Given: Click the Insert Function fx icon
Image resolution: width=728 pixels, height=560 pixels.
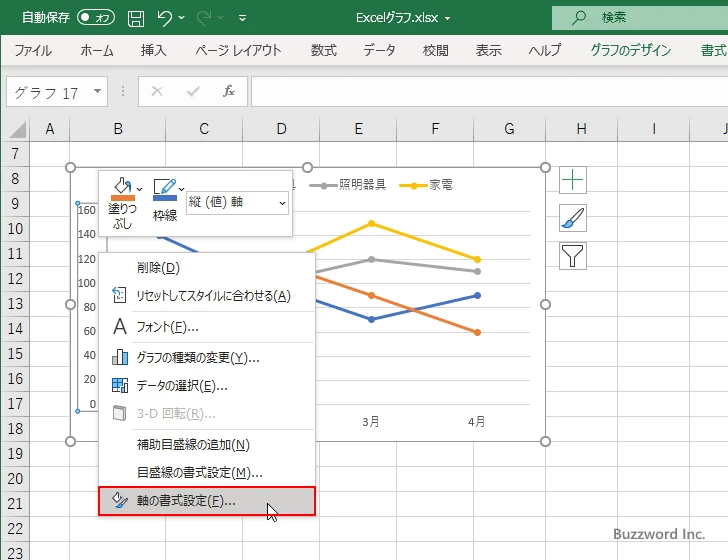Looking at the screenshot, I should pos(229,91).
